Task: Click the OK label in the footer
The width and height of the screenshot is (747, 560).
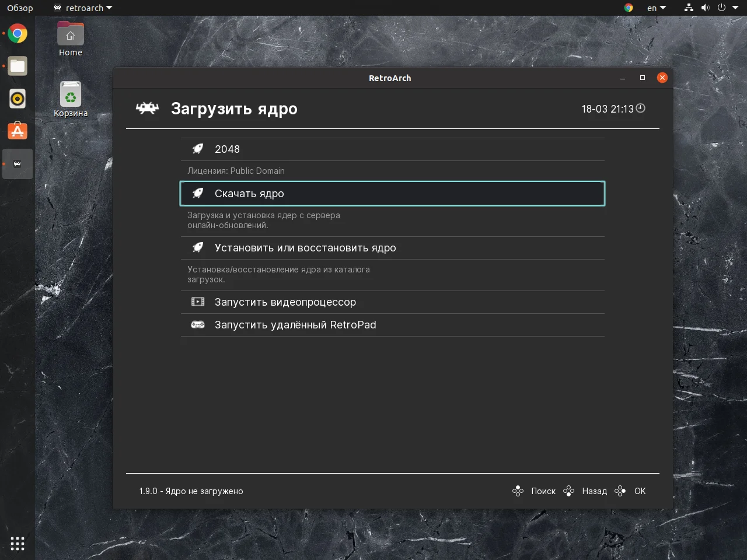Action: 640,491
